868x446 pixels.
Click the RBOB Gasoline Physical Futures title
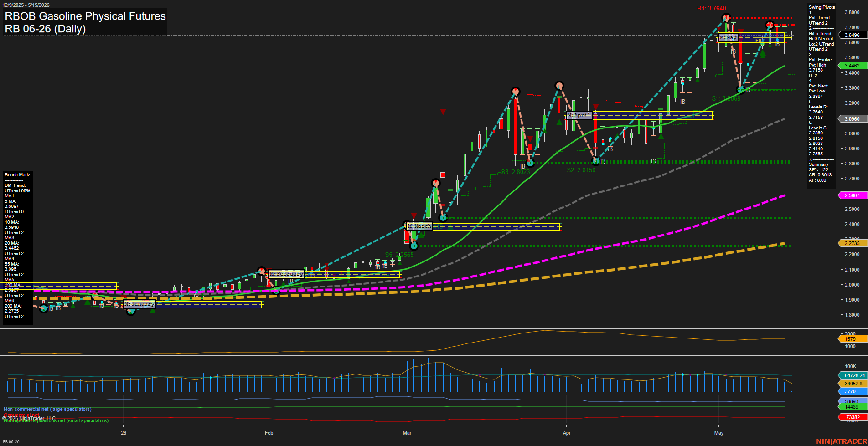(85, 16)
